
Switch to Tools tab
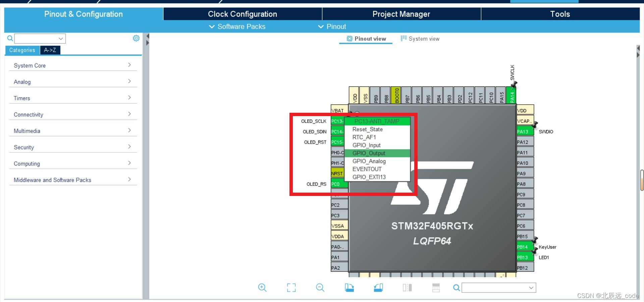[x=560, y=14]
